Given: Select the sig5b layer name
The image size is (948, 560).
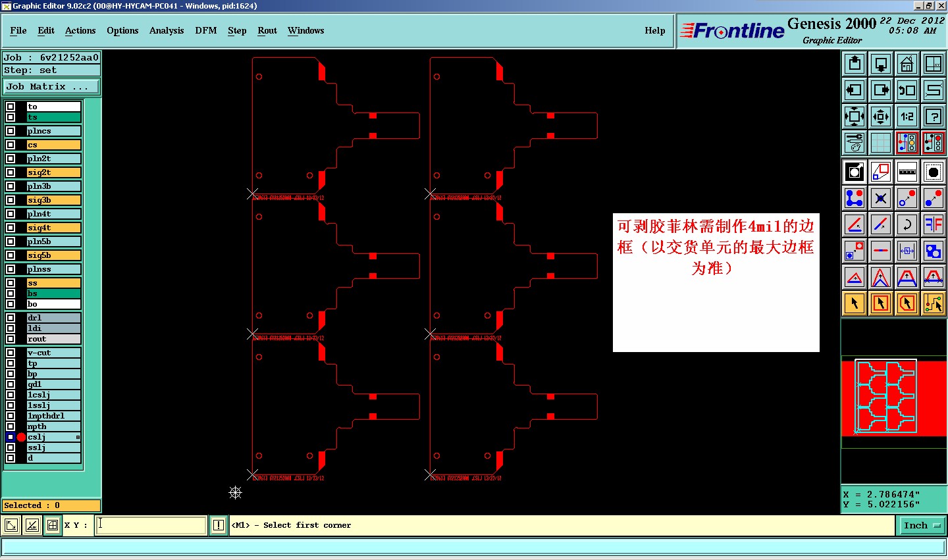Looking at the screenshot, I should pos(53,255).
